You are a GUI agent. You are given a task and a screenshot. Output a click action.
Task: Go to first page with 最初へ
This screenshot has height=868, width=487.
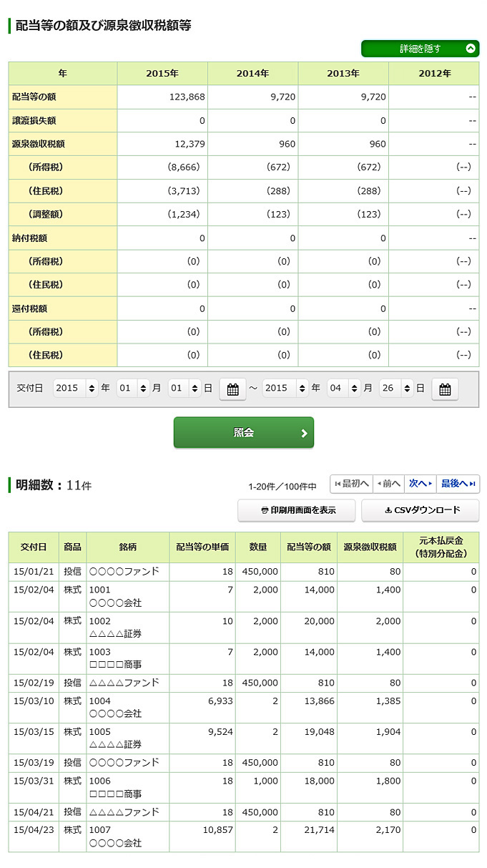point(351,484)
